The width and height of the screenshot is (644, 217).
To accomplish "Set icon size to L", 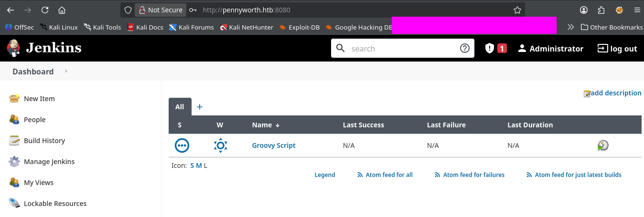I will [205, 165].
